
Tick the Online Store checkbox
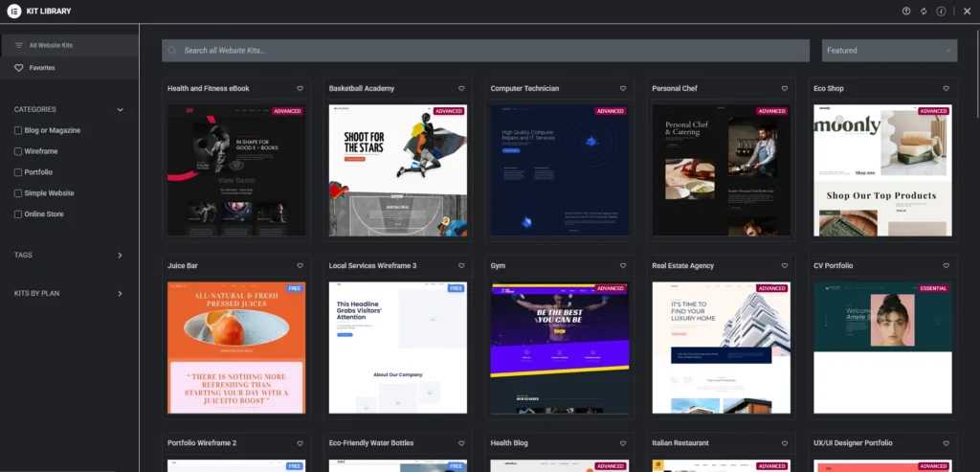click(x=18, y=214)
